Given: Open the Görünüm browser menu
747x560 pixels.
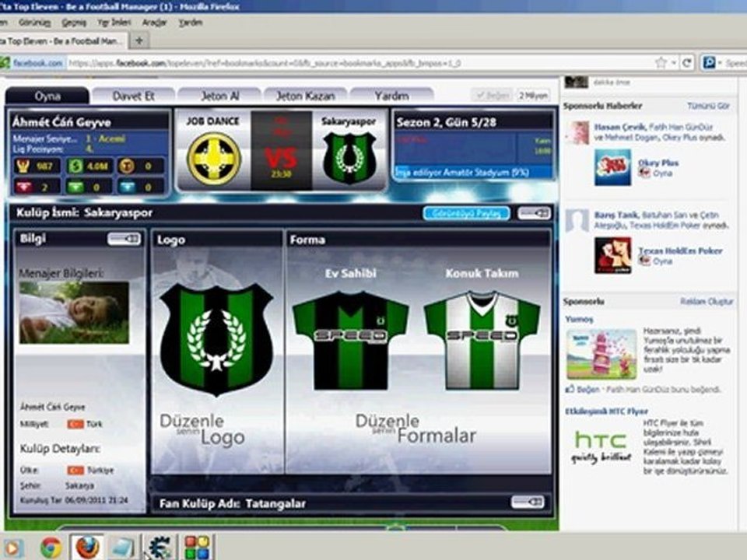Looking at the screenshot, I should coord(35,23).
